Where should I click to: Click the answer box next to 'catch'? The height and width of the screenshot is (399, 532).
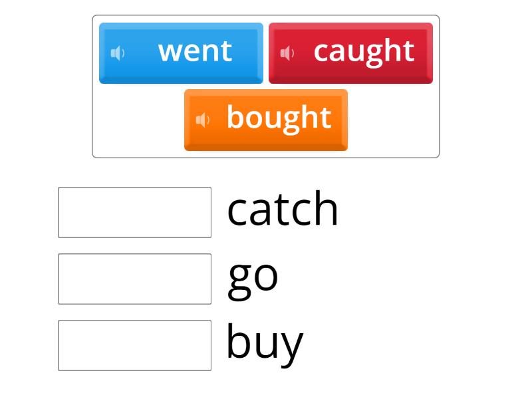click(x=134, y=211)
